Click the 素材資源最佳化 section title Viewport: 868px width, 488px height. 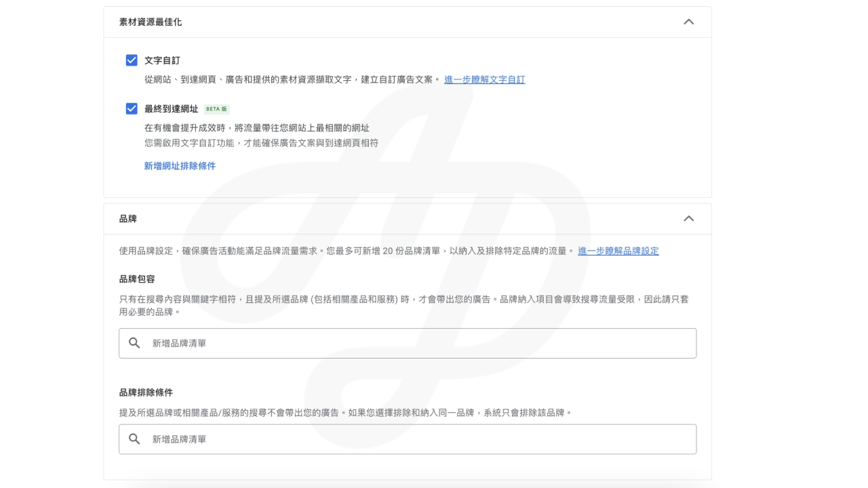coord(151,22)
